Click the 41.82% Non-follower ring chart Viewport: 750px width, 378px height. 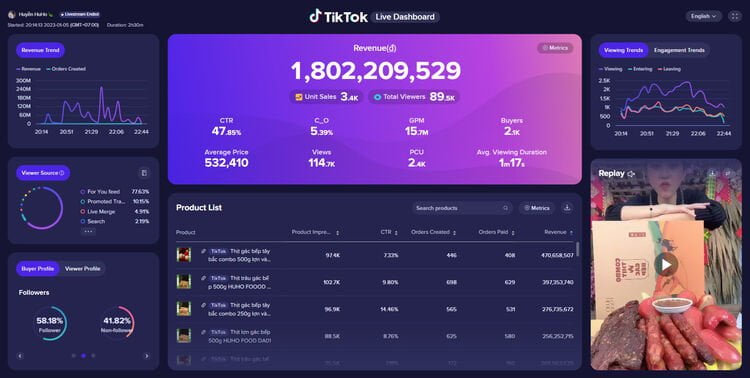(117, 323)
